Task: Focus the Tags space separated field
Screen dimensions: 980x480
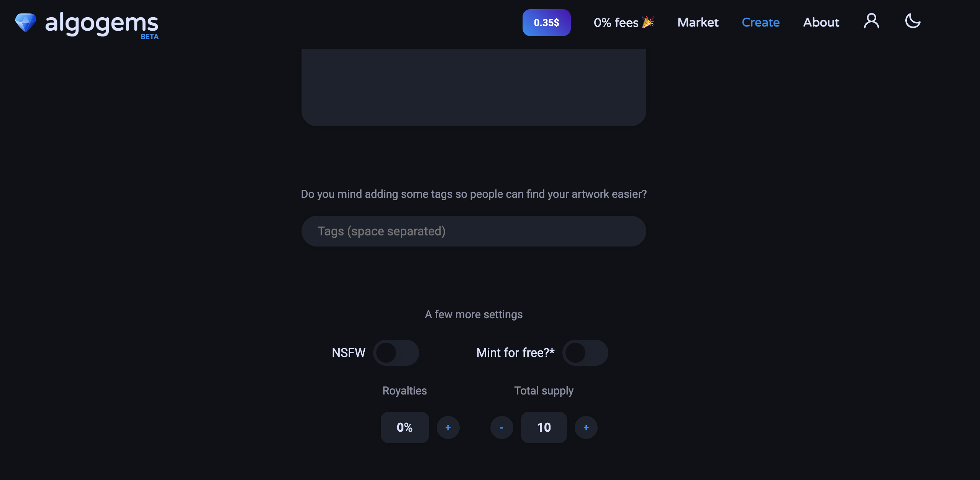Action: 474,231
